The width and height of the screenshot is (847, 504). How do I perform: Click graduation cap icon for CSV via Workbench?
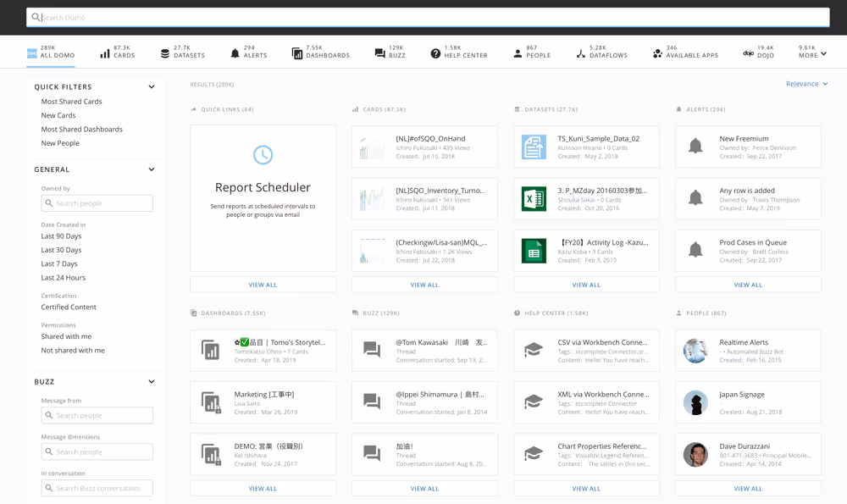click(x=534, y=350)
